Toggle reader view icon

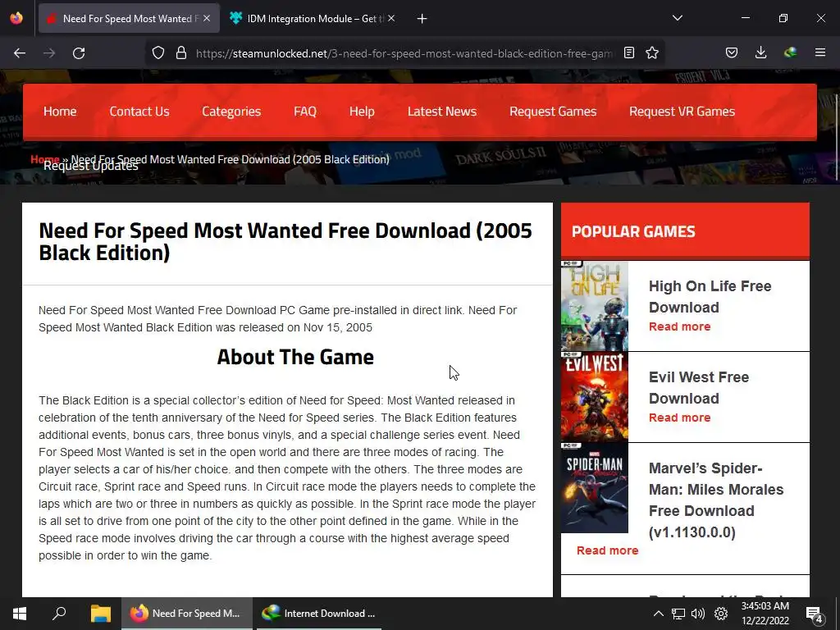point(629,53)
